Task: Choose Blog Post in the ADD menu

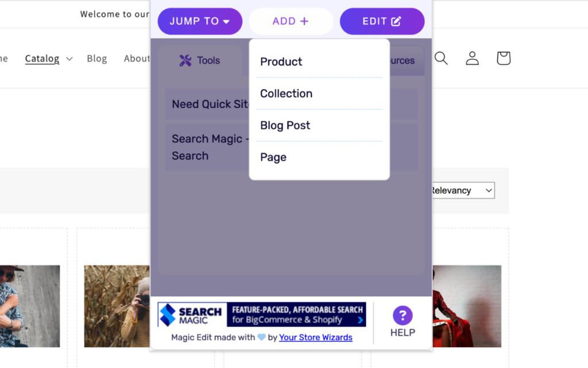Action: [x=285, y=125]
